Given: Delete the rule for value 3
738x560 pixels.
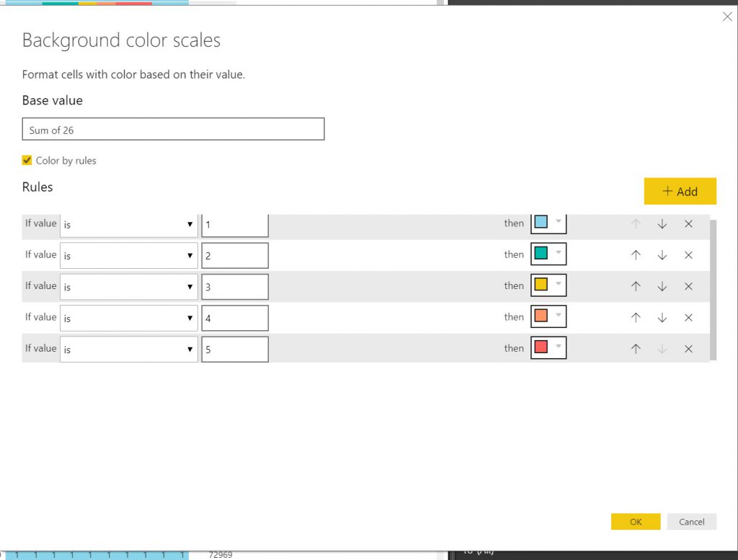Looking at the screenshot, I should [688, 286].
